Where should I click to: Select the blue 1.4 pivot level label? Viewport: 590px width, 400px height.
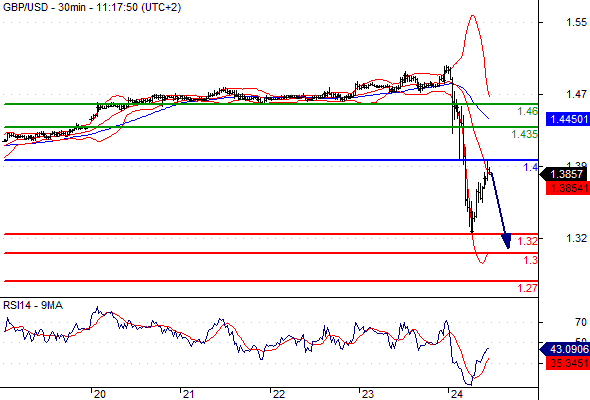tap(531, 167)
